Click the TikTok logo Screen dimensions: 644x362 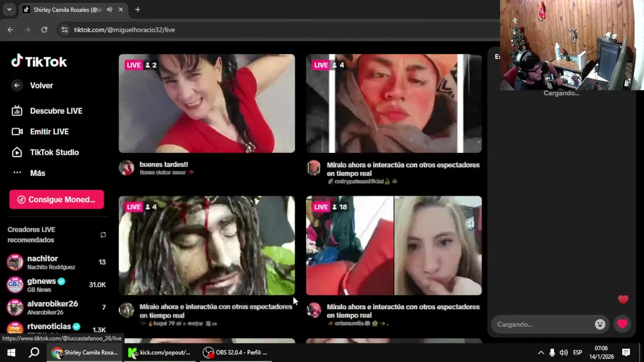click(x=39, y=61)
